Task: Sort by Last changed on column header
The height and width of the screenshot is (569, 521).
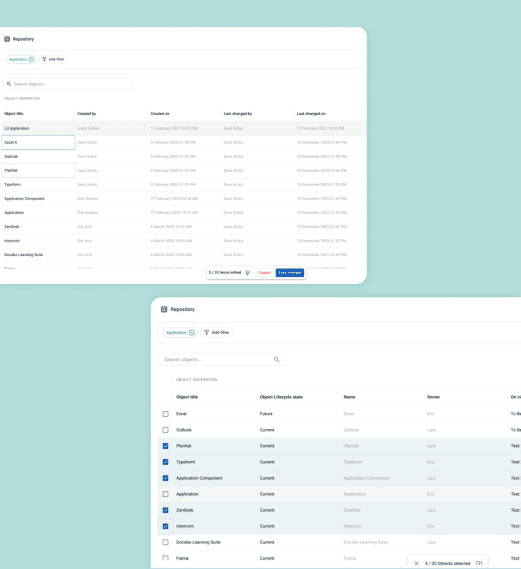Action: 311,114
